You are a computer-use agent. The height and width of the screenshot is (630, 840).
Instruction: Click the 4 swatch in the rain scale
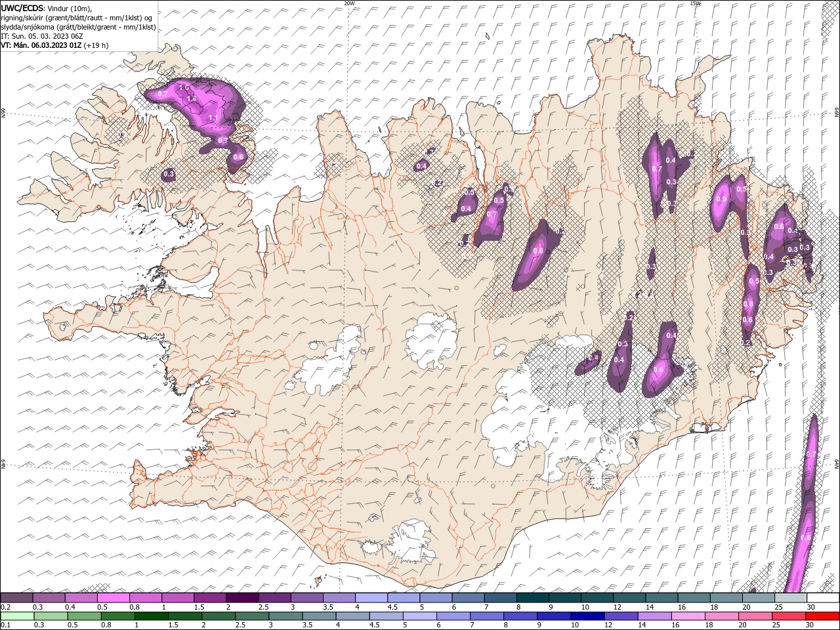click(354, 616)
